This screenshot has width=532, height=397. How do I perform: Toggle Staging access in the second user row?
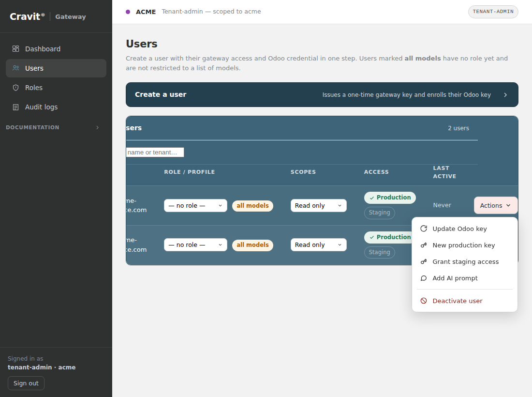point(379,252)
